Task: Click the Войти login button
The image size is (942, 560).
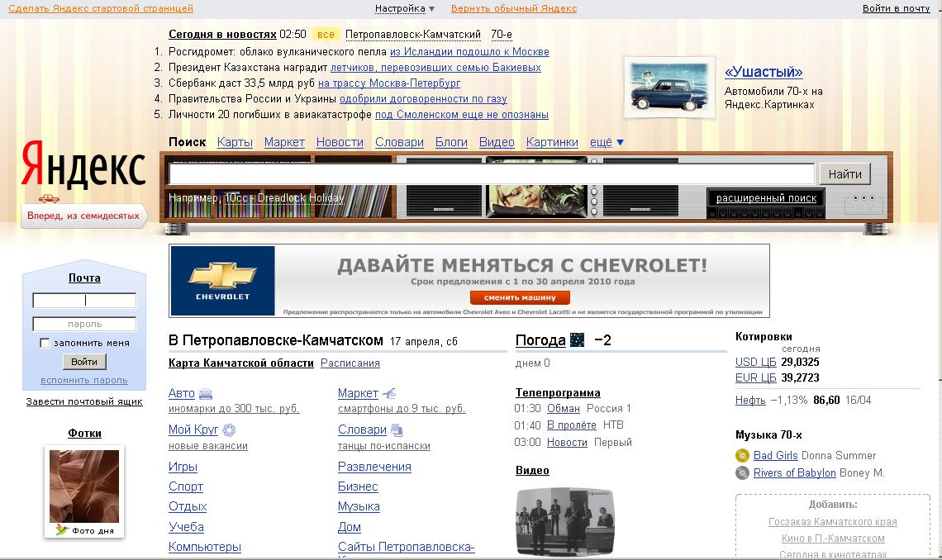Action: 84,361
